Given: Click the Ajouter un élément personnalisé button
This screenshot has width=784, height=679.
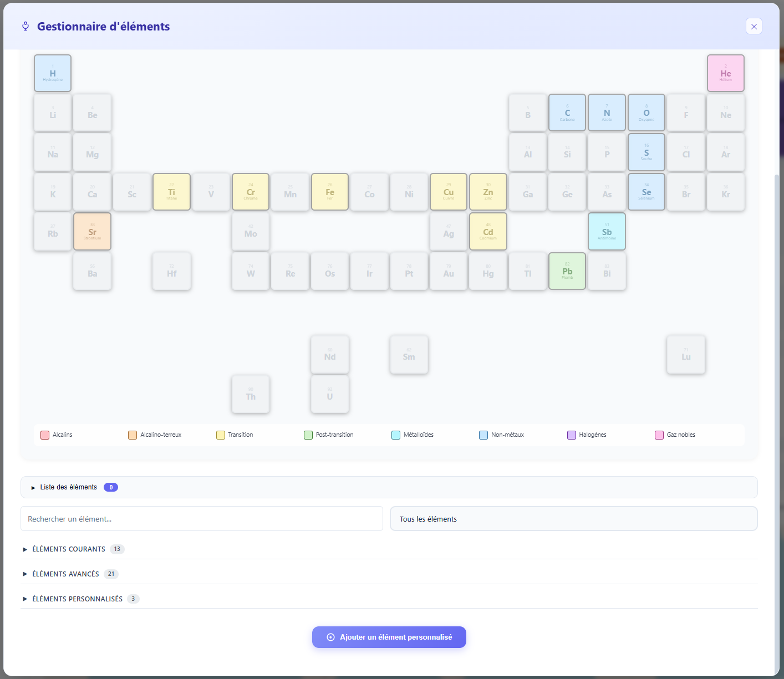Looking at the screenshot, I should 389,637.
